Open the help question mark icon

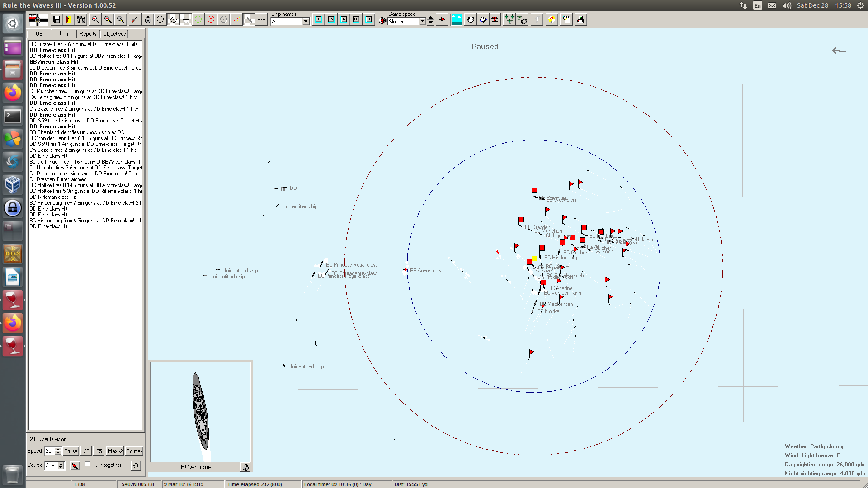552,19
